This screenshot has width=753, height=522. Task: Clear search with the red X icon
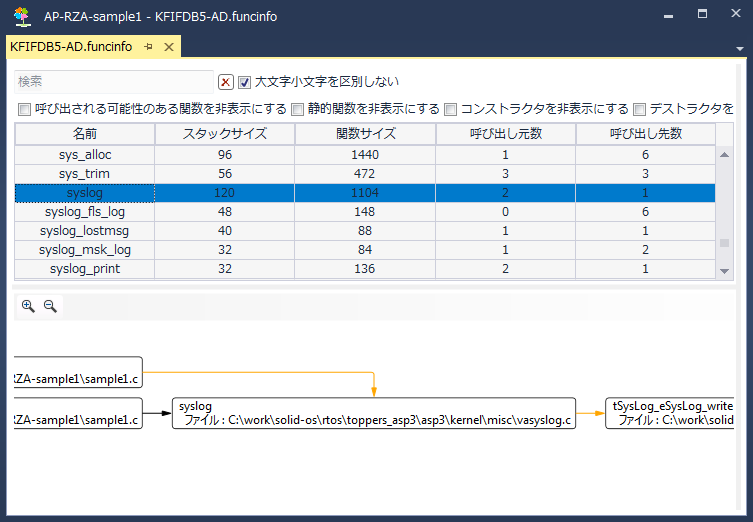tap(226, 82)
